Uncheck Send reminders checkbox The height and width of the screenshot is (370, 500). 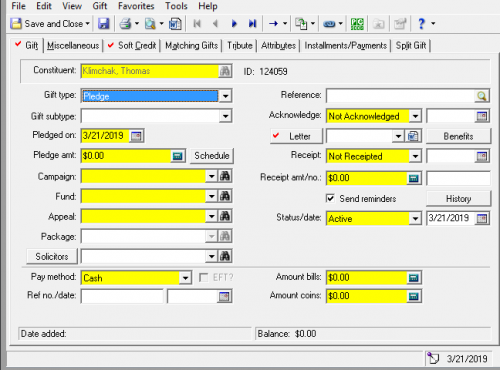click(x=330, y=199)
